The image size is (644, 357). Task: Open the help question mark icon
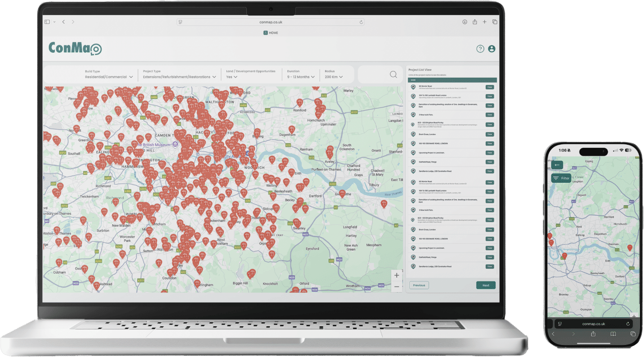click(480, 49)
